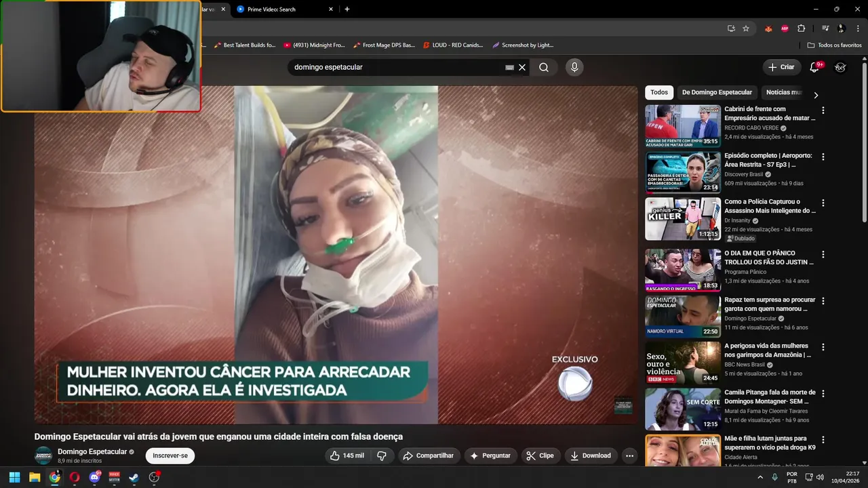The height and width of the screenshot is (488, 868).
Task: Click Clipe button
Action: (x=540, y=455)
